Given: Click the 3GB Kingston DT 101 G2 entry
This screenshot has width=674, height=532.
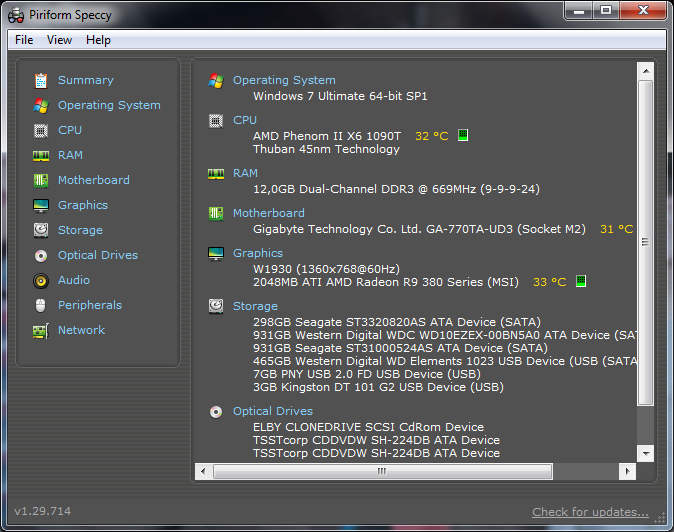Looking at the screenshot, I should (x=378, y=387).
